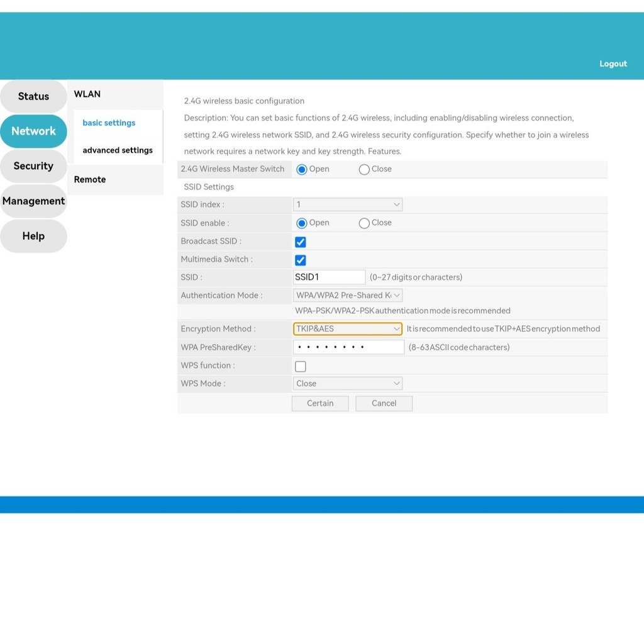Set 2.4G Wireless Master Switch to Close
This screenshot has width=644, height=644.
tap(364, 169)
